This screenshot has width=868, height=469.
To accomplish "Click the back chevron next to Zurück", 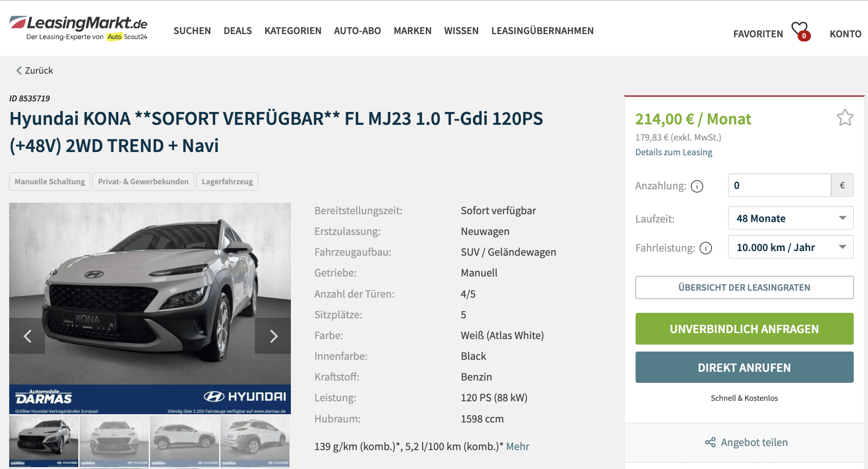I will [19, 70].
